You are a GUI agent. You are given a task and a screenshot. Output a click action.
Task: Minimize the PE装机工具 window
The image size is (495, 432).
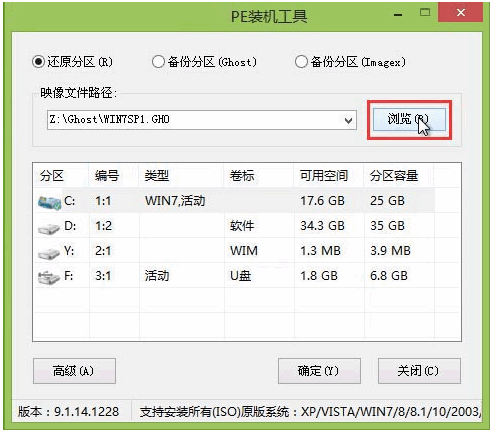398,14
